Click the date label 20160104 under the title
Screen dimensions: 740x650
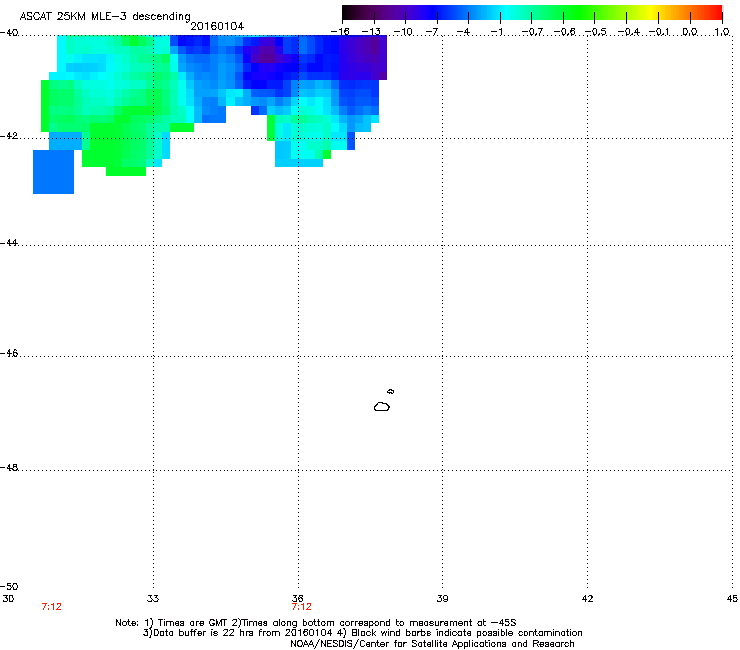coord(217,26)
